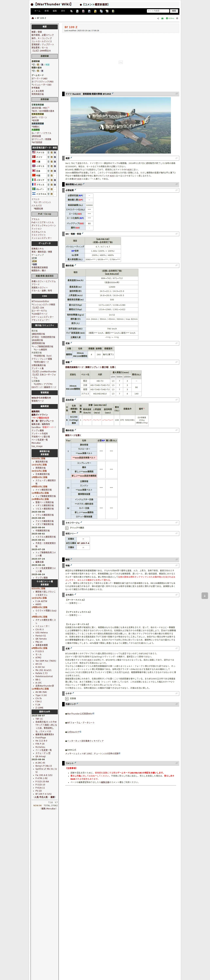Open the インターネット百科事典ウィキペディア link
The width and height of the screenshot is (210, 980).
[x=85, y=741]
